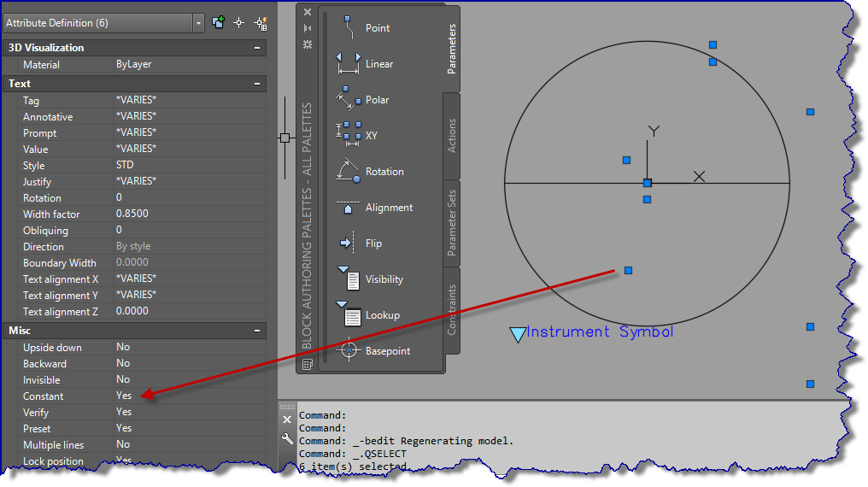The height and width of the screenshot is (487, 868).
Task: Select the Flip parameter tool
Action: coord(360,243)
